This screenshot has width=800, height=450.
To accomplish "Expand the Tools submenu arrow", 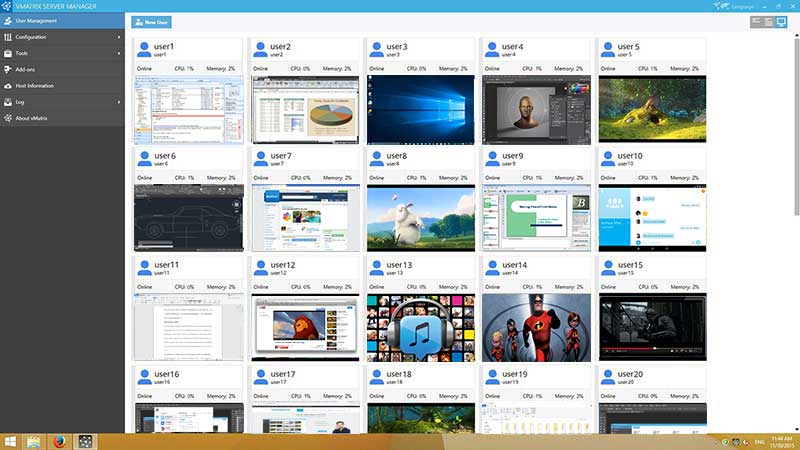I will pos(119,53).
